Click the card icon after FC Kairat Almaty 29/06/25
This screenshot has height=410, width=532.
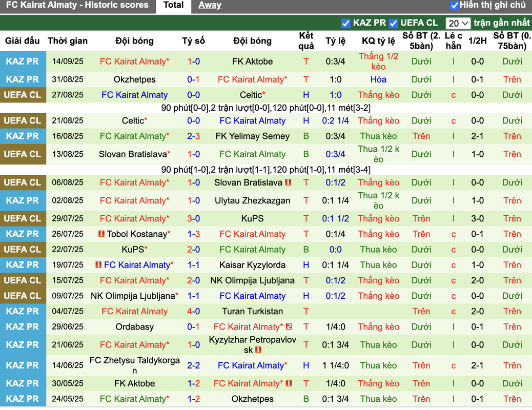pyautogui.click(x=289, y=326)
